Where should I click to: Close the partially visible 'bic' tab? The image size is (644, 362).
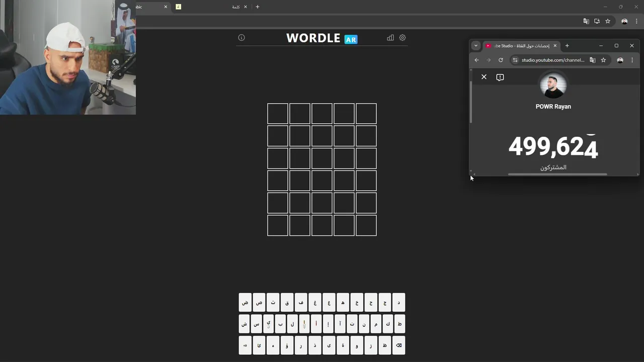166,7
